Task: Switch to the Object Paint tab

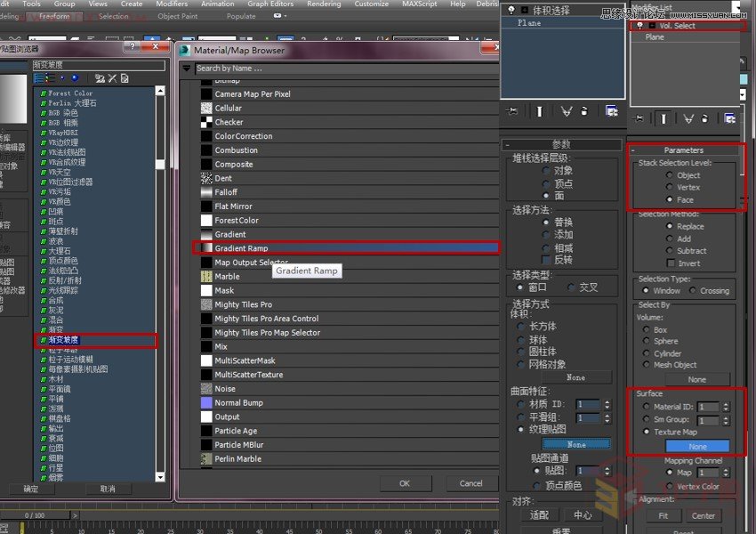Action: click(x=178, y=16)
